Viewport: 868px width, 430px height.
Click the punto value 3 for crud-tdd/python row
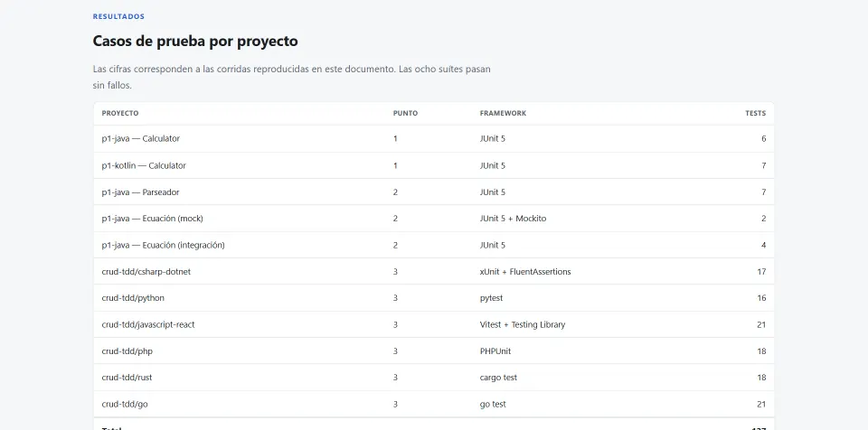pos(395,298)
